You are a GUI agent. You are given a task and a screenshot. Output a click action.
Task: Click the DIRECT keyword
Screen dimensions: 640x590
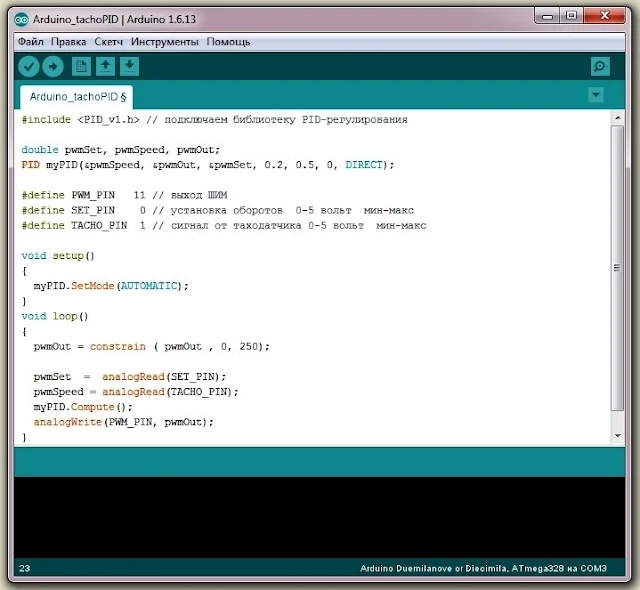click(x=364, y=165)
